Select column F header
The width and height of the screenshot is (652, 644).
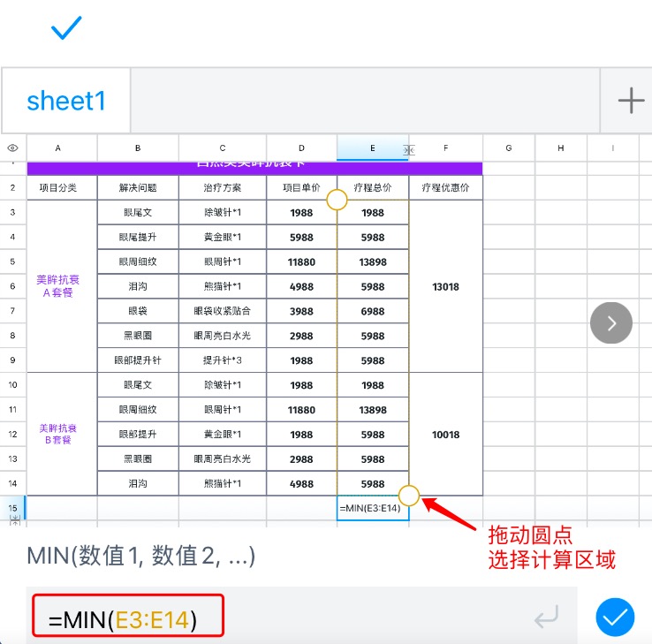[446, 148]
